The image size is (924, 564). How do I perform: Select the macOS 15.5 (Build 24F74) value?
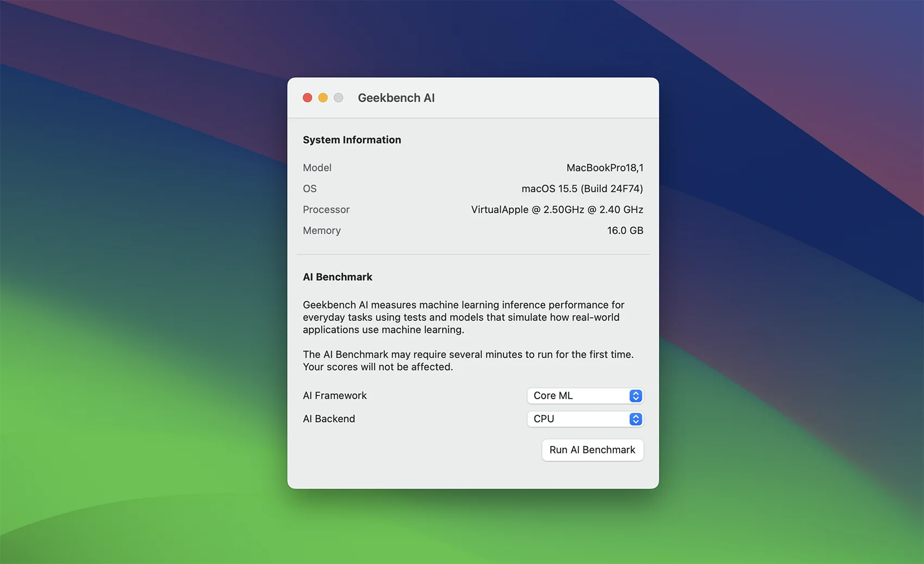582,189
